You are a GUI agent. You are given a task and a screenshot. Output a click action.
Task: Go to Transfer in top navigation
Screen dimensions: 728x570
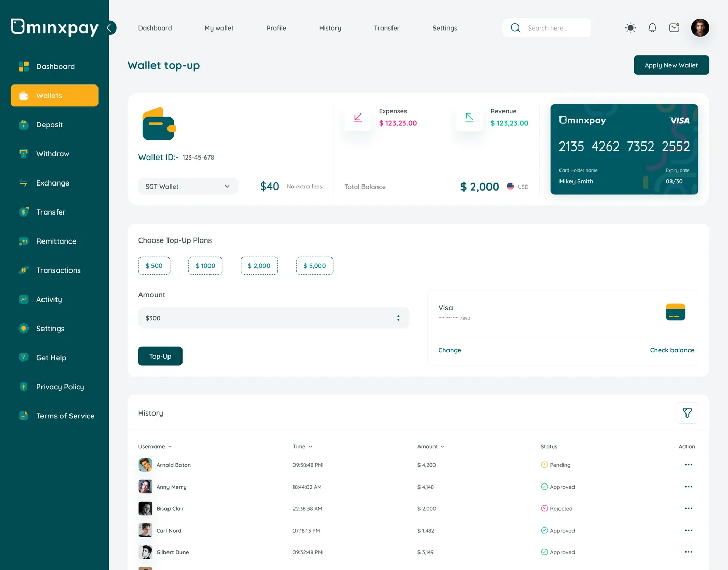click(387, 28)
